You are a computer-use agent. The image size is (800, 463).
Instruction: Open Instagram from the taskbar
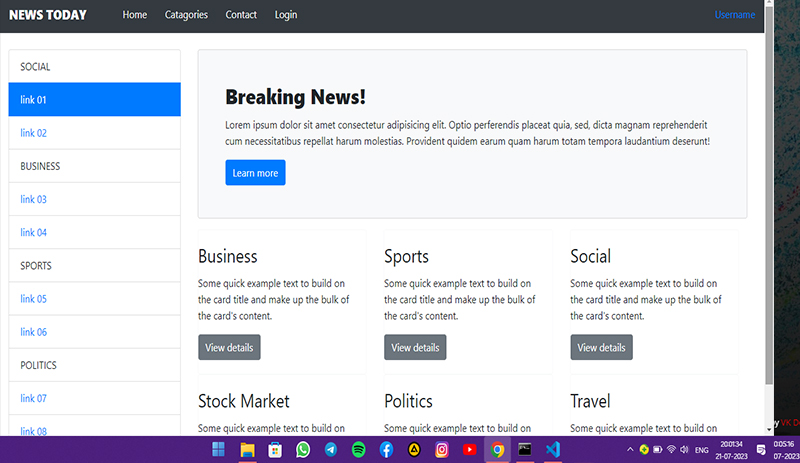(x=442, y=450)
